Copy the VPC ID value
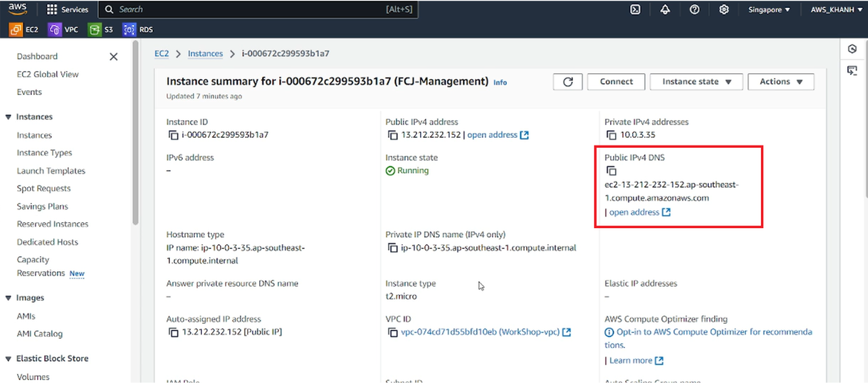 392,332
